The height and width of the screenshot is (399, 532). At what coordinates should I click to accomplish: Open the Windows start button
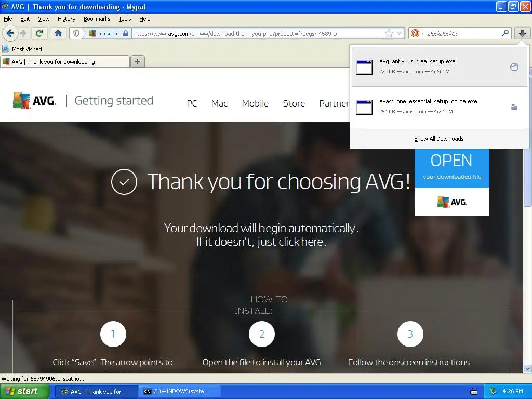(x=24, y=391)
